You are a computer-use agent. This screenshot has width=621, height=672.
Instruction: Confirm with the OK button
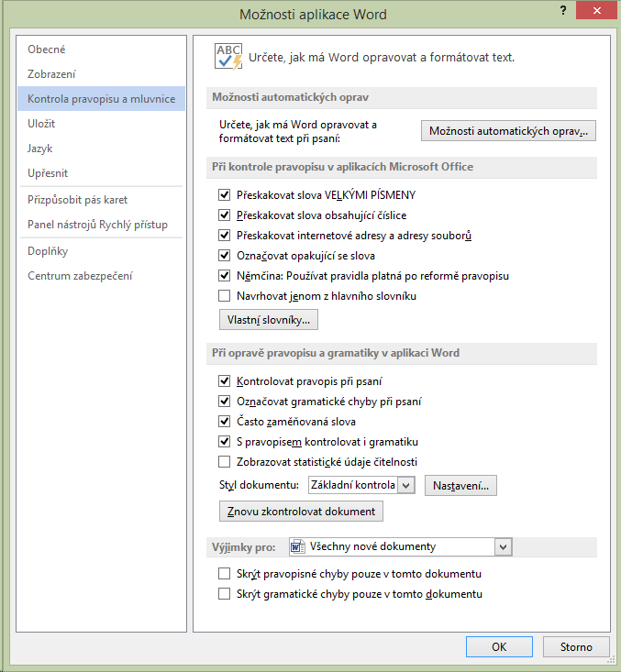(x=499, y=646)
